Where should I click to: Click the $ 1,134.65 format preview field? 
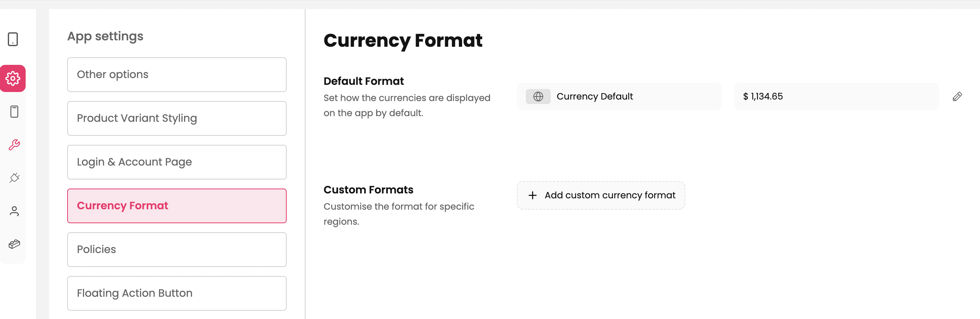[x=836, y=97]
